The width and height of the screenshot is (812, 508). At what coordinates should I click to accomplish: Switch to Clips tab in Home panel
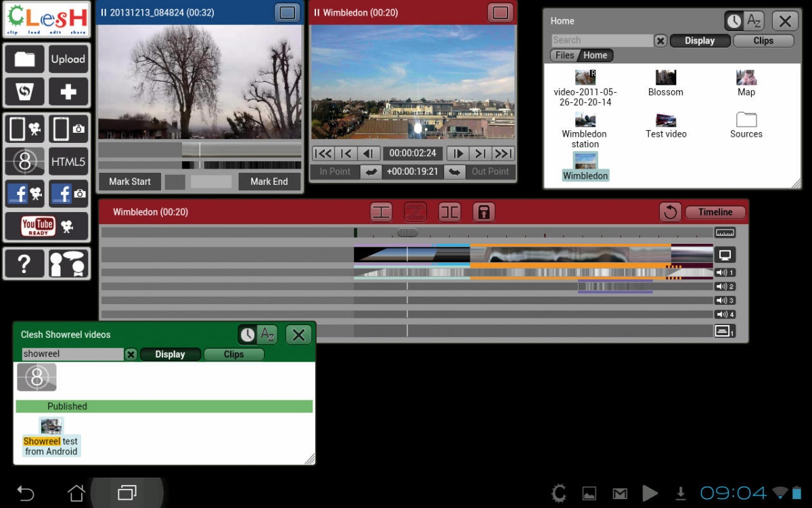point(763,41)
